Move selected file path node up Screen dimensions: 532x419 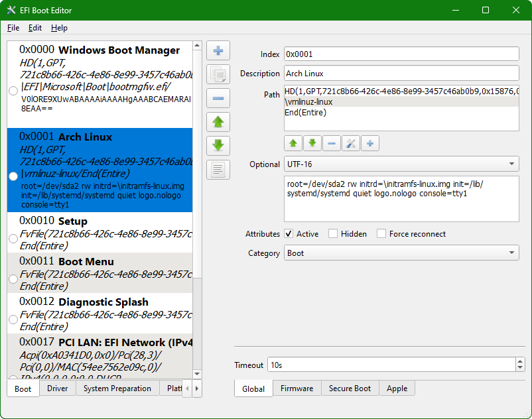(293, 143)
